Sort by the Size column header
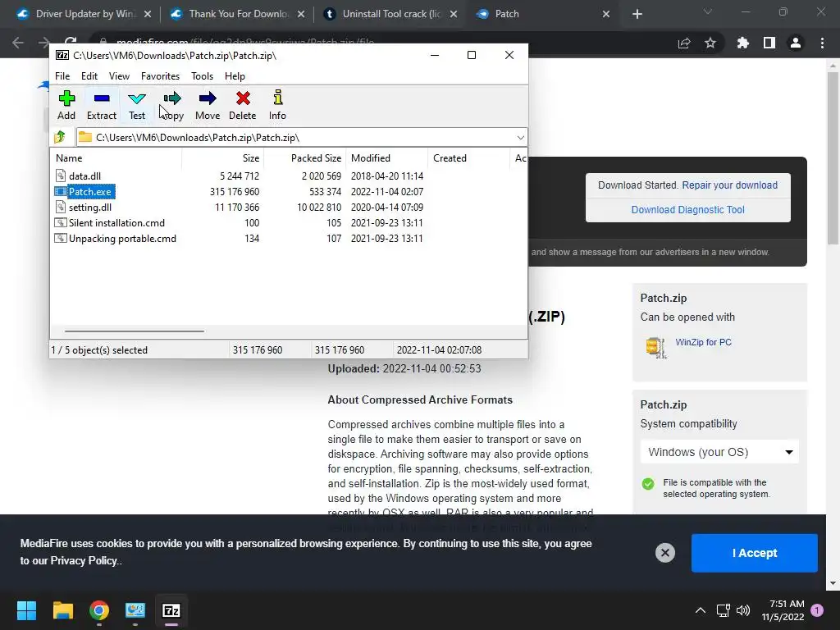The height and width of the screenshot is (630, 840). [223, 158]
